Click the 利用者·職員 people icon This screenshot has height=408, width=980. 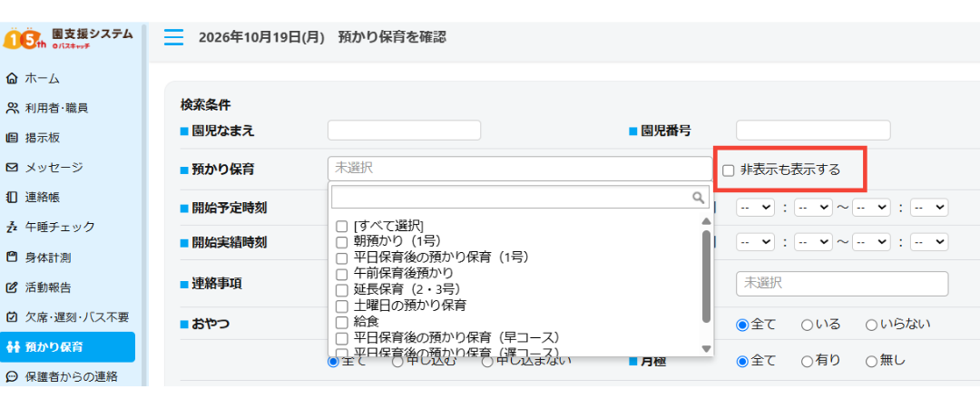(11, 108)
